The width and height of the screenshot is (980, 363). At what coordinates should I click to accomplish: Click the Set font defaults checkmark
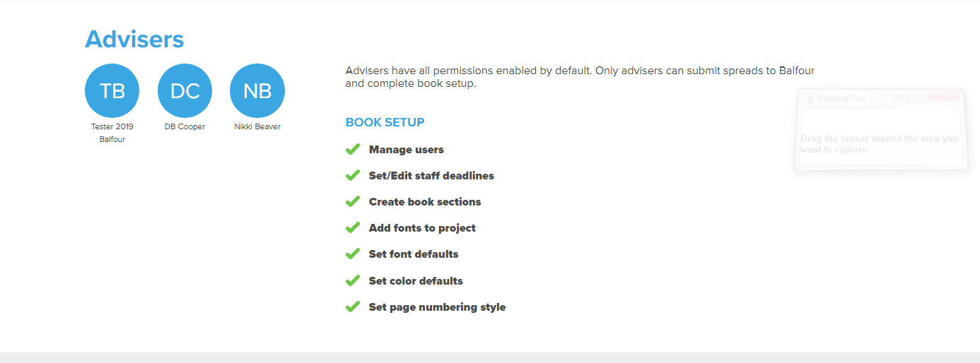pos(353,254)
